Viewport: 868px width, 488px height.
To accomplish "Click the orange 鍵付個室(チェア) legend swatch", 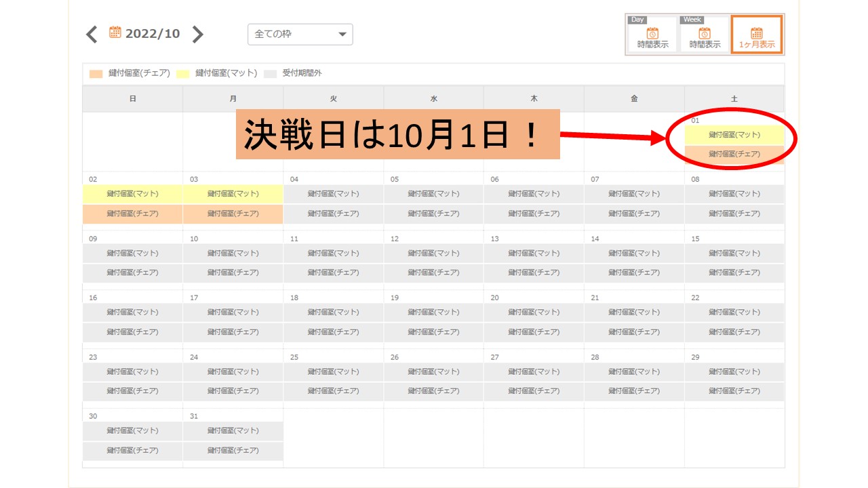I will coord(96,73).
